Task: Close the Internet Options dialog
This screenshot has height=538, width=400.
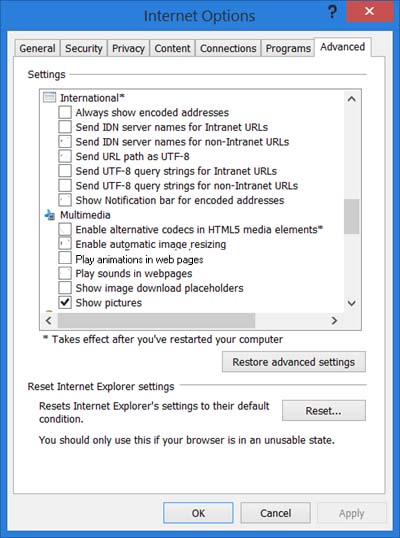Action: [369, 11]
